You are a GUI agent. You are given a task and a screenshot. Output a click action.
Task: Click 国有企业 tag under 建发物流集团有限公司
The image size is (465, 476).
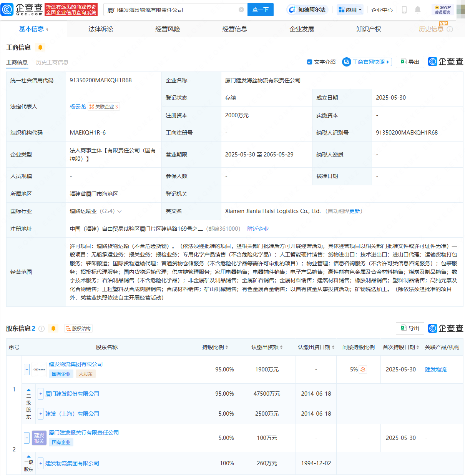pyautogui.click(x=61, y=374)
